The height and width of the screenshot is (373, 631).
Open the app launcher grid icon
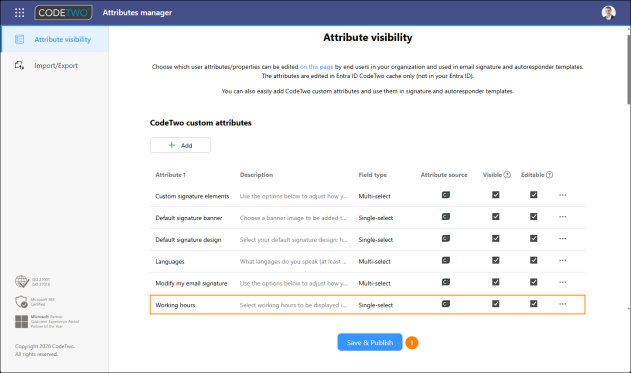pos(19,12)
